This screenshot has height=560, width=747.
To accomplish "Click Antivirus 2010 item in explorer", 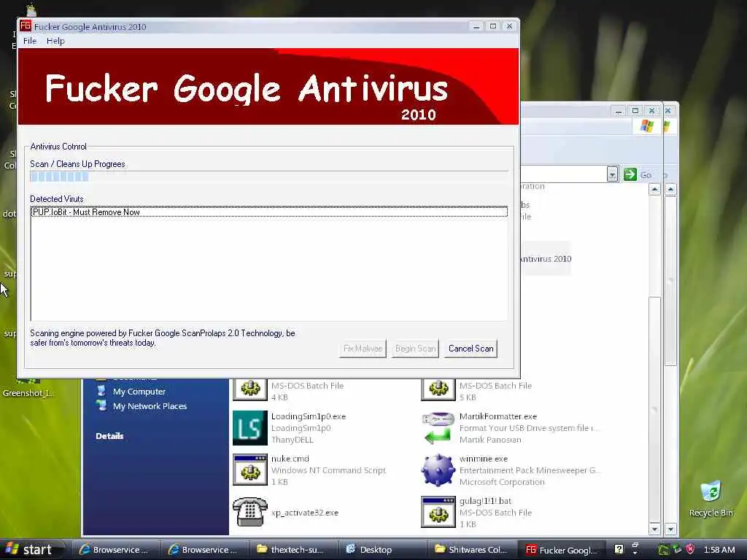I will coord(546,259).
